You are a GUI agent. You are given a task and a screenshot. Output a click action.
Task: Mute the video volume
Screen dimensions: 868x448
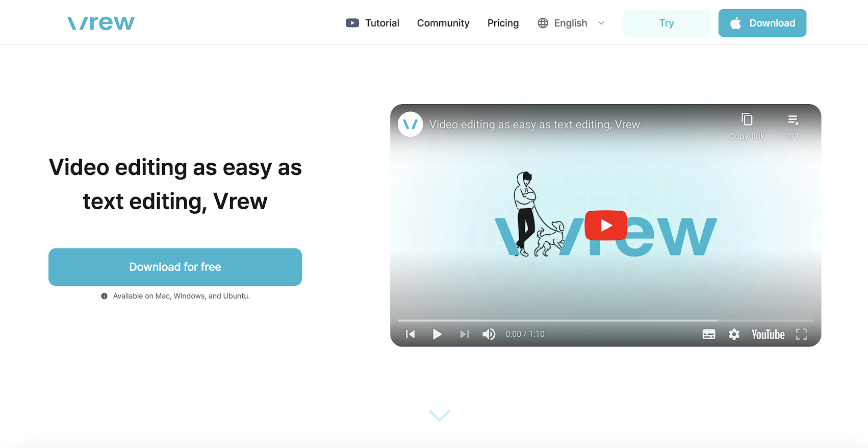click(489, 334)
